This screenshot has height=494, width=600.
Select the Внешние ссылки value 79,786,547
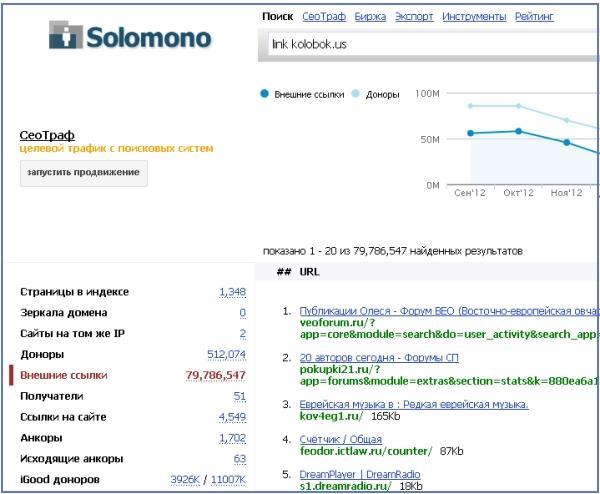(x=215, y=375)
